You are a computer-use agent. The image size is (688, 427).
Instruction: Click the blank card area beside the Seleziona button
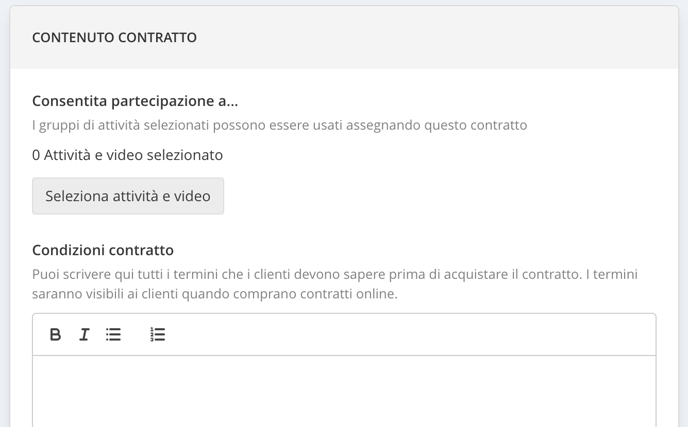point(439,196)
